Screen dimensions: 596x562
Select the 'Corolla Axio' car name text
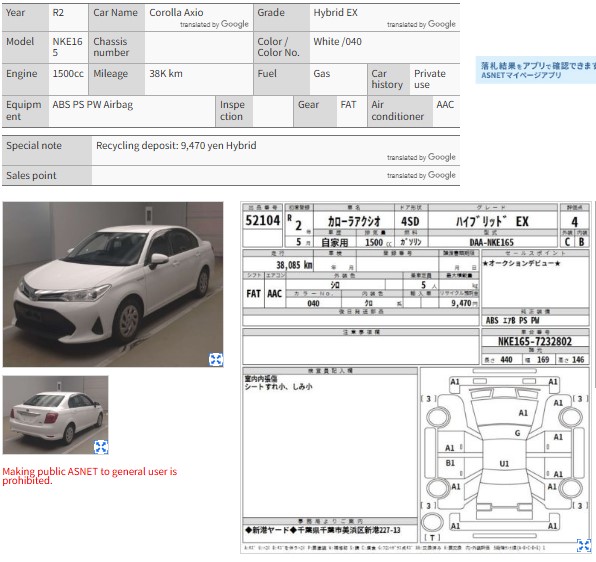pyautogui.click(x=176, y=13)
